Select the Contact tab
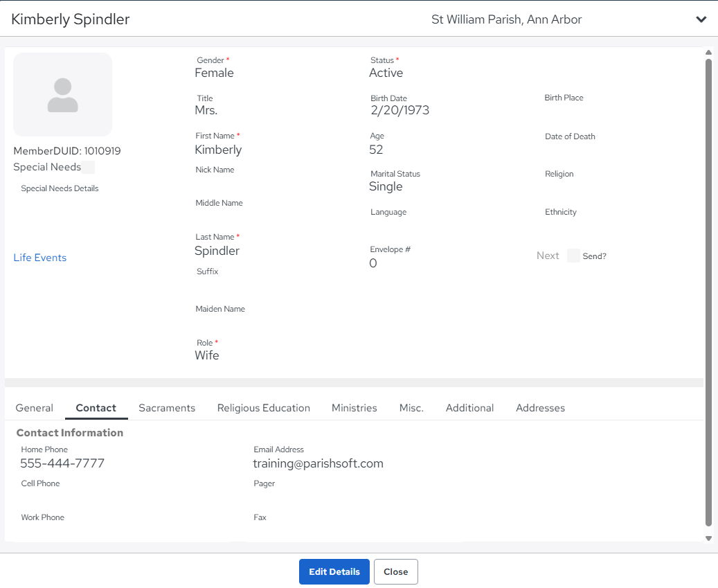The height and width of the screenshot is (588, 718). click(x=96, y=407)
